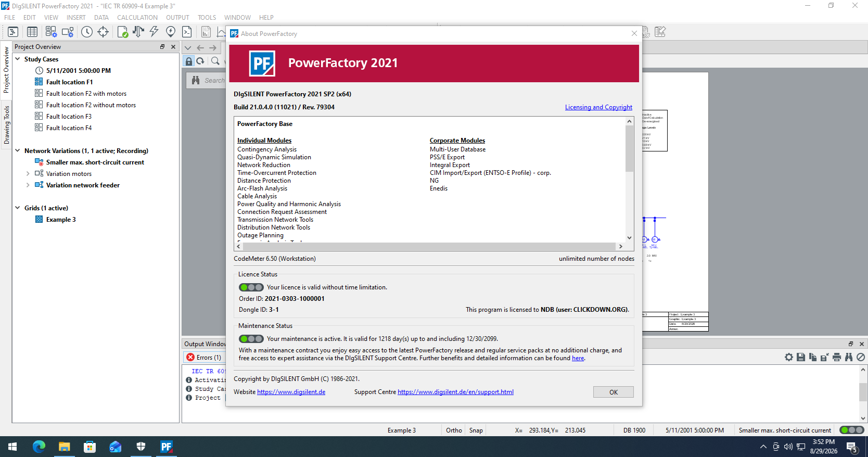
Task: Expand the Variation network feeder node
Action: click(28, 185)
